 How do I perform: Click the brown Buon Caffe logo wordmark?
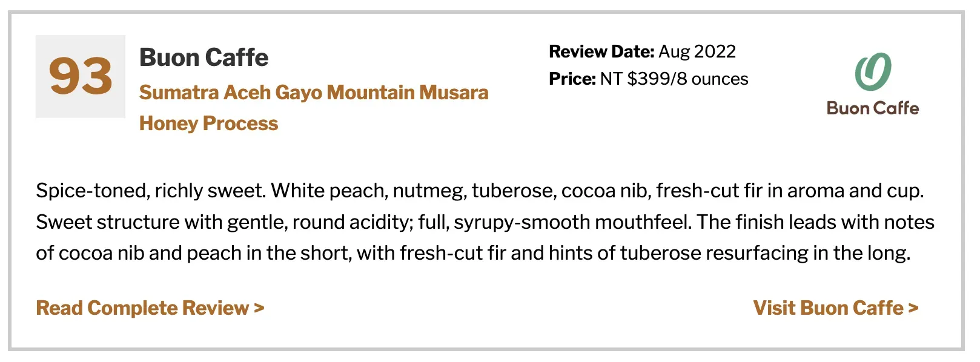[873, 108]
